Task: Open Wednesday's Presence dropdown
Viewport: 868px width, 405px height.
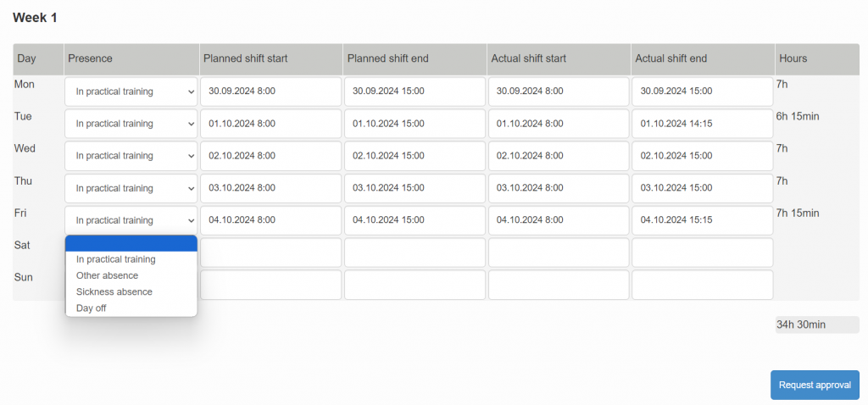Action: pyautogui.click(x=131, y=155)
